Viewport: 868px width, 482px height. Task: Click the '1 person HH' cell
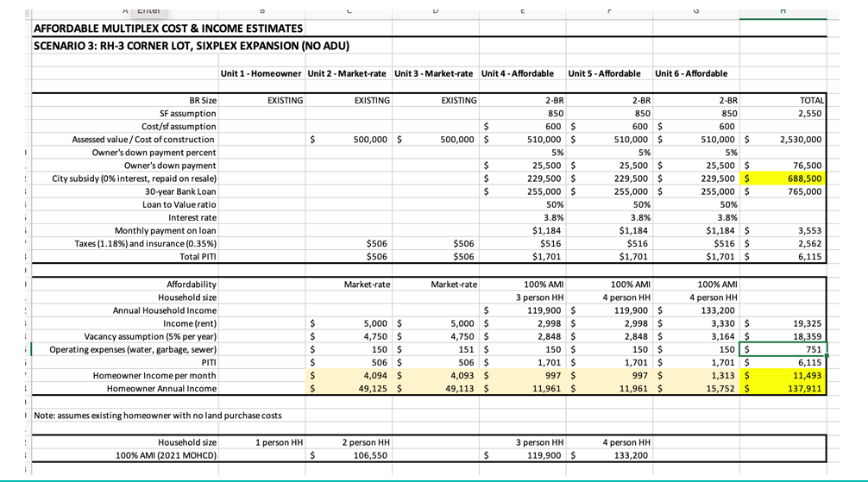279,442
